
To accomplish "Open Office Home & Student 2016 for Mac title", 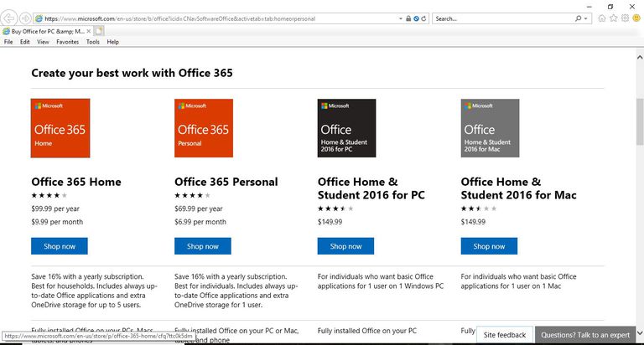I will pyautogui.click(x=518, y=188).
